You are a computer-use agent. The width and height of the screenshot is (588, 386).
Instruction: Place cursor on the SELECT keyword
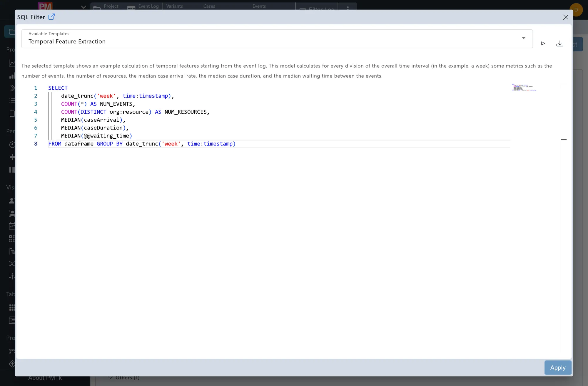pyautogui.click(x=58, y=88)
